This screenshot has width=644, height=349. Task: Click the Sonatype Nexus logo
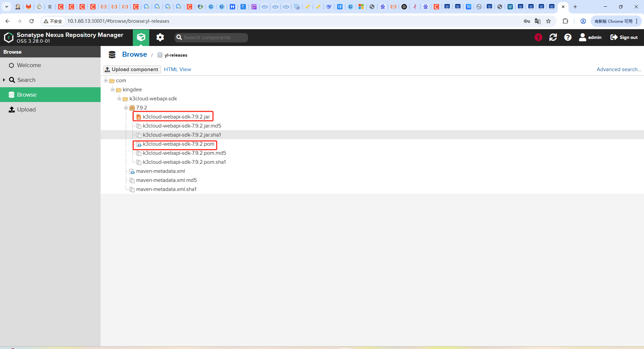pyautogui.click(x=9, y=37)
